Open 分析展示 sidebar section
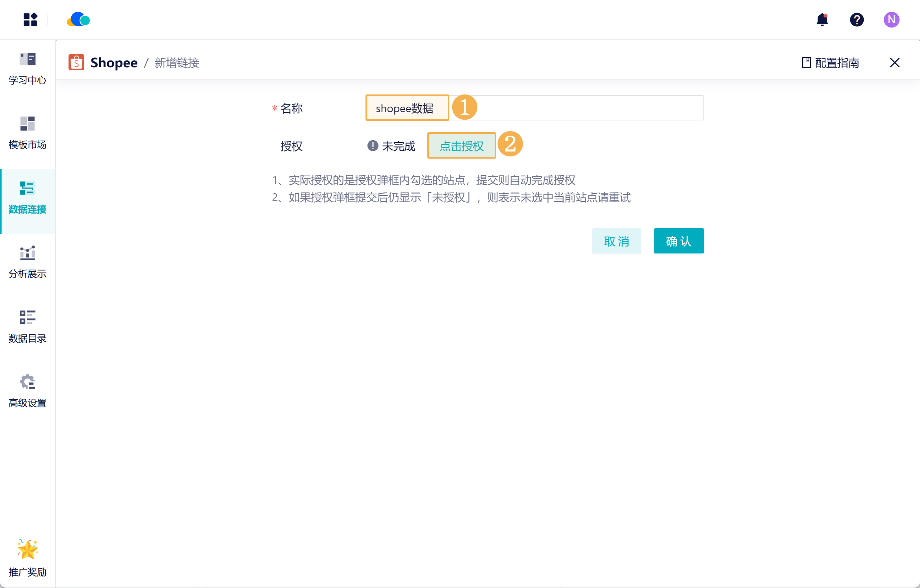Screen dimensions: 920x588 [x=28, y=263]
